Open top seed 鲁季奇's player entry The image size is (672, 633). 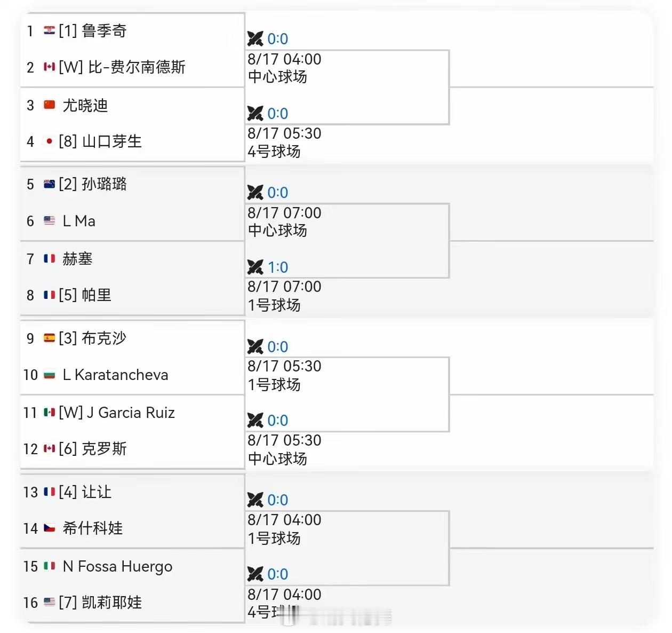(x=105, y=31)
